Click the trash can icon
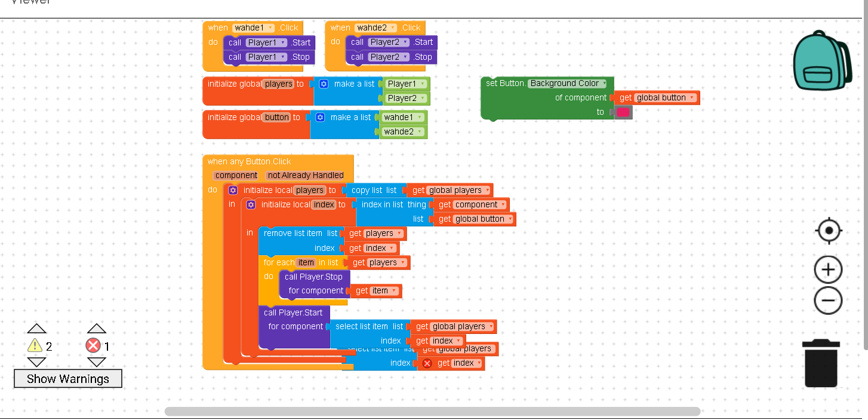Image resolution: width=868 pixels, height=420 pixels. coord(821,363)
